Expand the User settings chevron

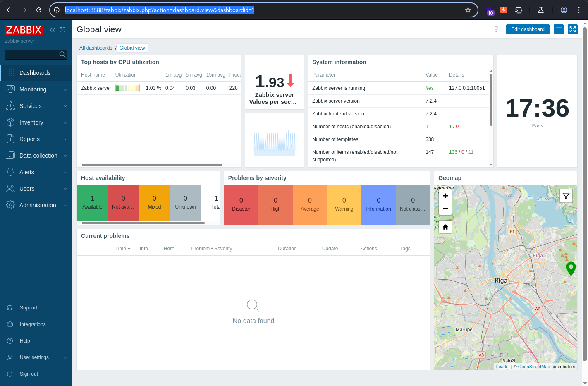tap(65, 358)
